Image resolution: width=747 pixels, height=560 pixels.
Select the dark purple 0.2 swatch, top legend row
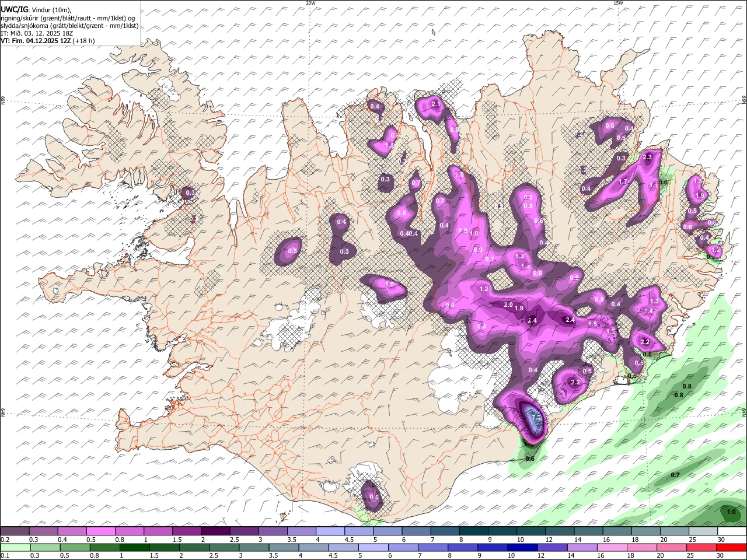[x=15, y=531]
